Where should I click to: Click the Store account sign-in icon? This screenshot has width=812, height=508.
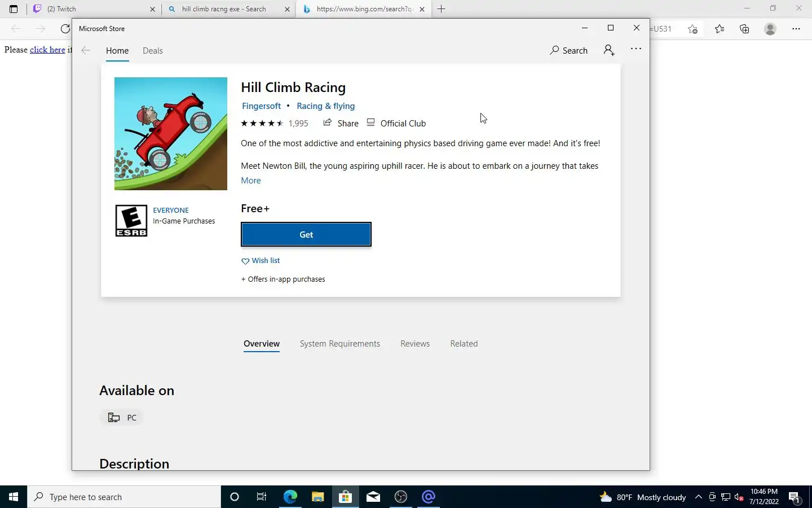(609, 50)
